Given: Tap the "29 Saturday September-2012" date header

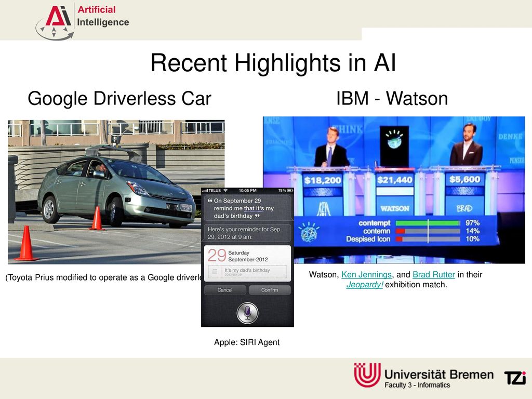Looking at the screenshot, I should click(x=238, y=256).
